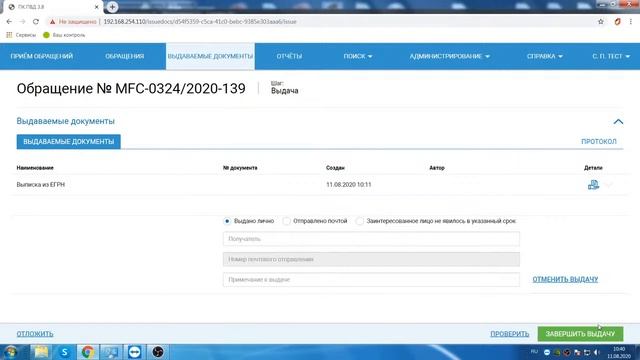Open document details icon for Выписка из ЕГРН
This screenshot has height=360, width=640.
593,184
